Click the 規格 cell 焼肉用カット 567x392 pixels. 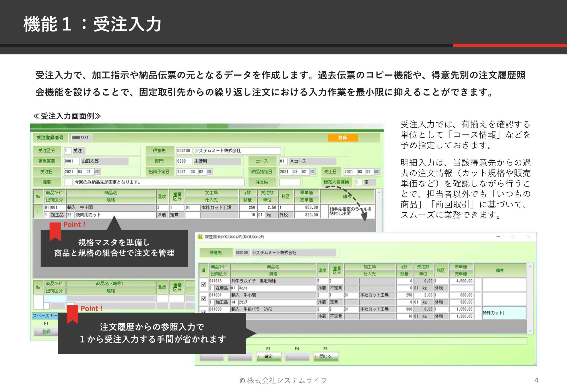tap(115, 215)
